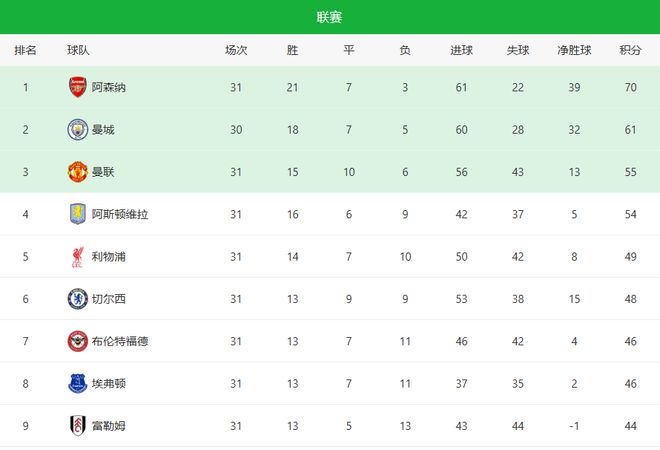Click Arsenal's 70 points value
660x450 pixels.
click(x=630, y=87)
